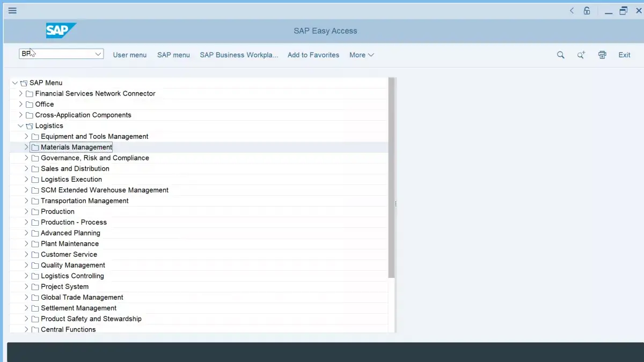The height and width of the screenshot is (362, 644).
Task: Select the Production - Process item
Action: [74, 222]
